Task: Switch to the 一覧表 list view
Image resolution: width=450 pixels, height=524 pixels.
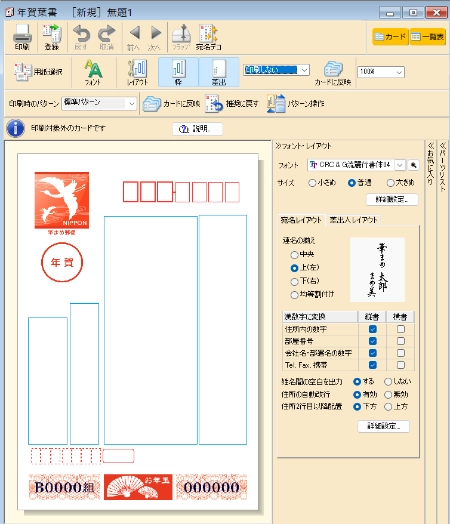Action: [x=428, y=36]
